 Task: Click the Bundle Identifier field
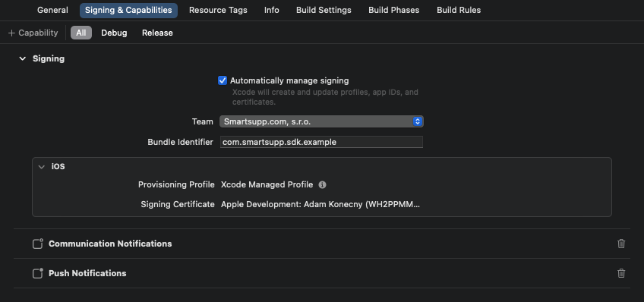tap(321, 142)
